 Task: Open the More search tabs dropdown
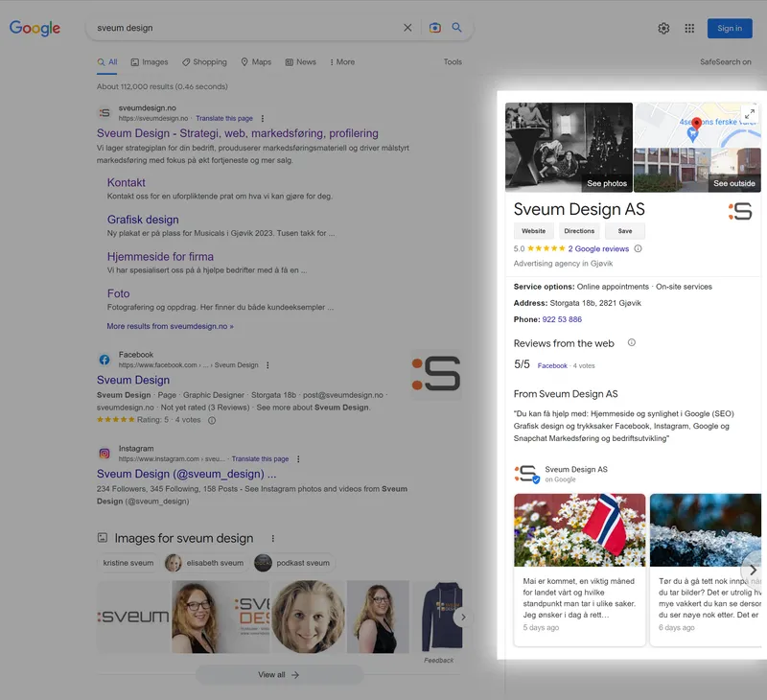click(x=342, y=62)
